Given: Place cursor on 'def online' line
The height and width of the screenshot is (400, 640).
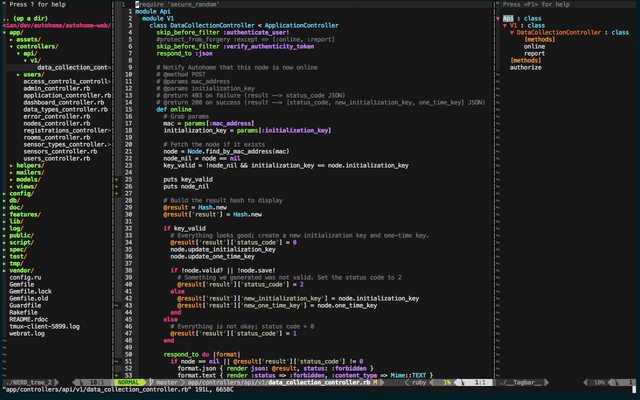Looking at the screenshot, I should (174, 109).
